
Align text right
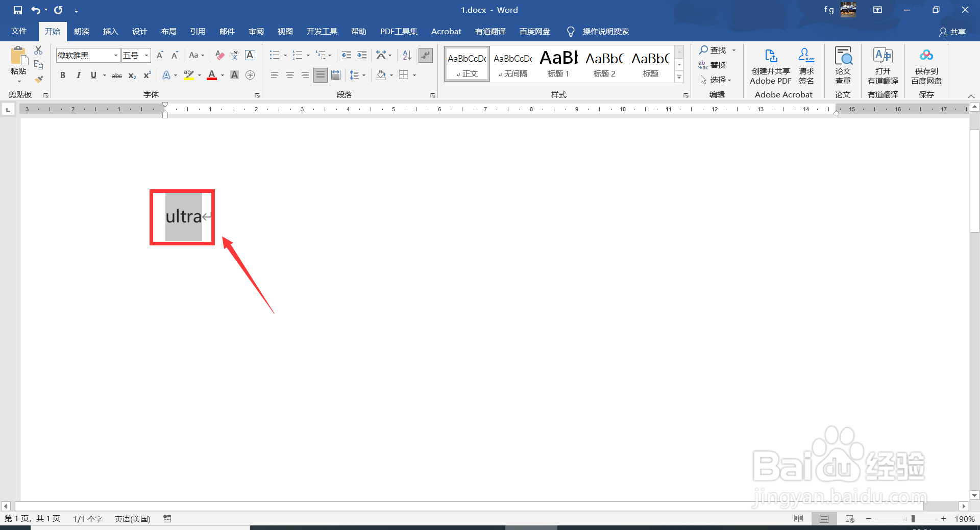click(305, 75)
